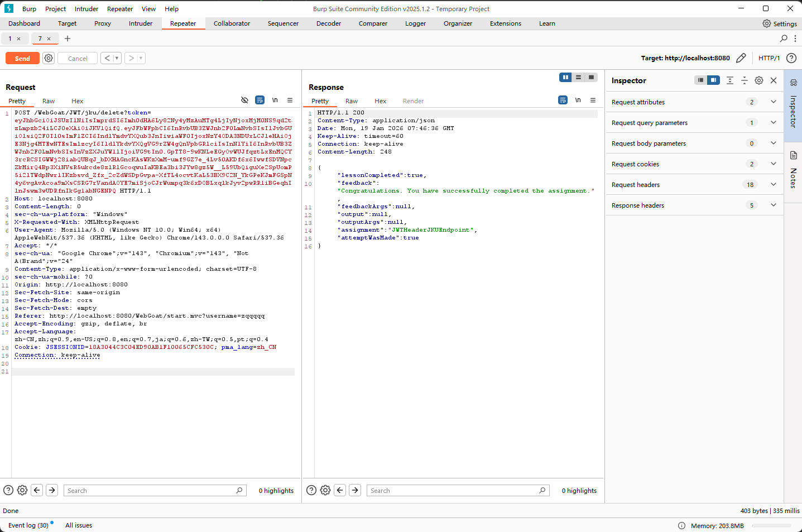Click the edit target pencil icon

click(741, 58)
